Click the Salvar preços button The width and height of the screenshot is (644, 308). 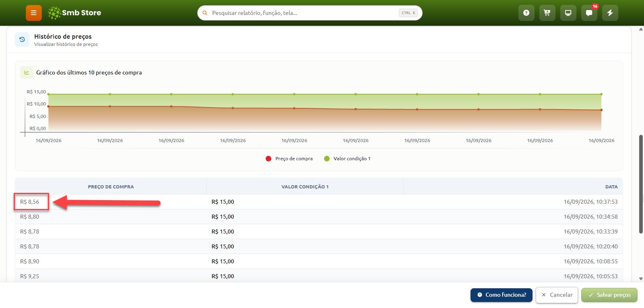pos(609,295)
